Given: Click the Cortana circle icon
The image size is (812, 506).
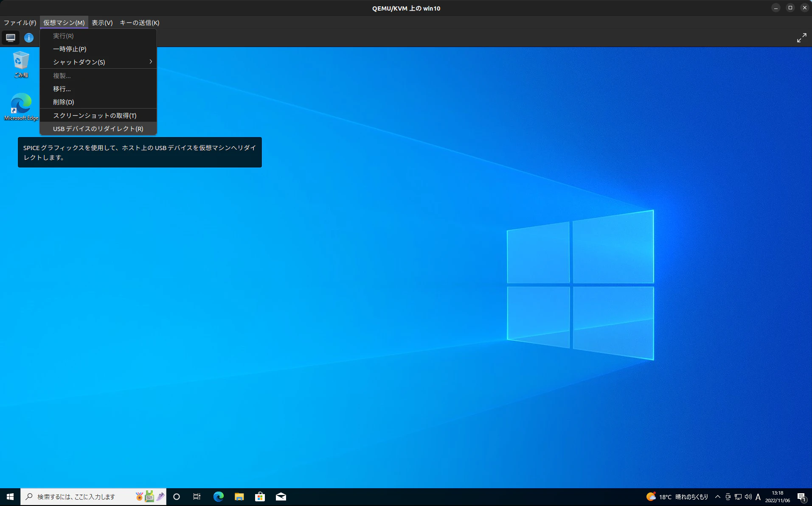Looking at the screenshot, I should coord(177,497).
